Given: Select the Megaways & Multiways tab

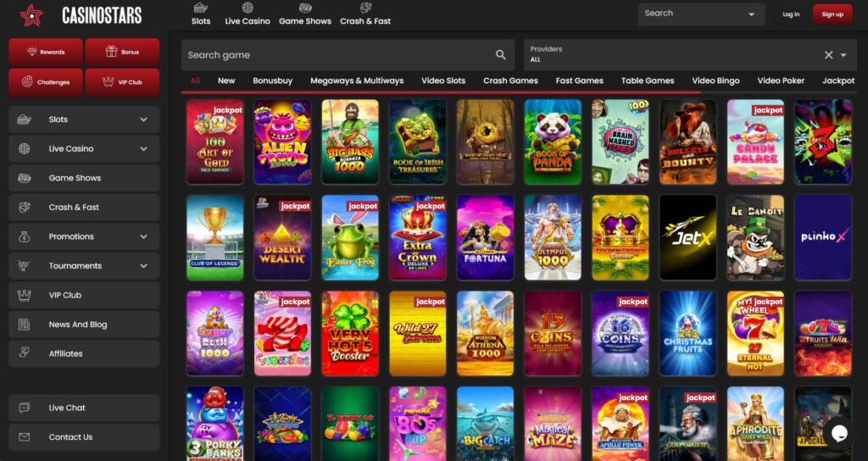Looking at the screenshot, I should tap(357, 81).
